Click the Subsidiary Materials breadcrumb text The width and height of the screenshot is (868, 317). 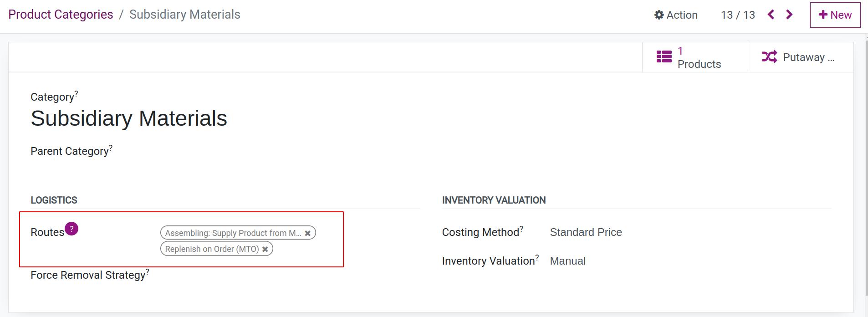point(184,15)
